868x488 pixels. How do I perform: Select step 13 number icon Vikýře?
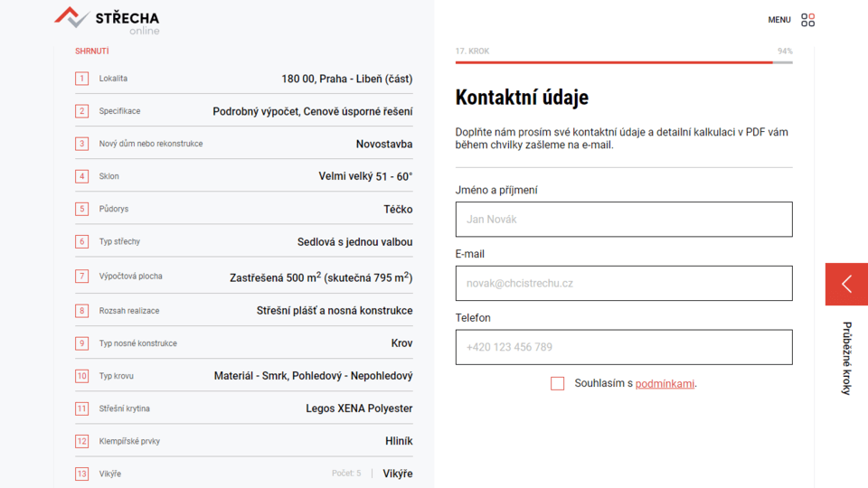pos(82,474)
